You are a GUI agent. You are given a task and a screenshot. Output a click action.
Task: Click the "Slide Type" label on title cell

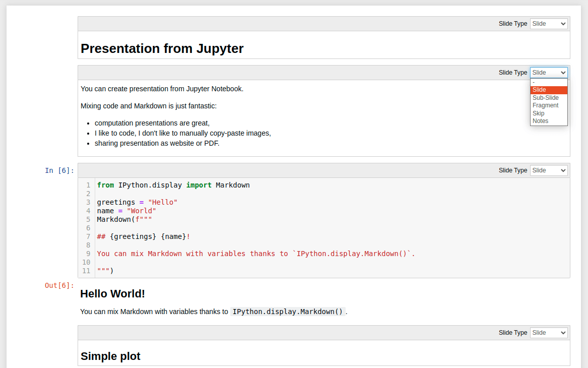512,23
